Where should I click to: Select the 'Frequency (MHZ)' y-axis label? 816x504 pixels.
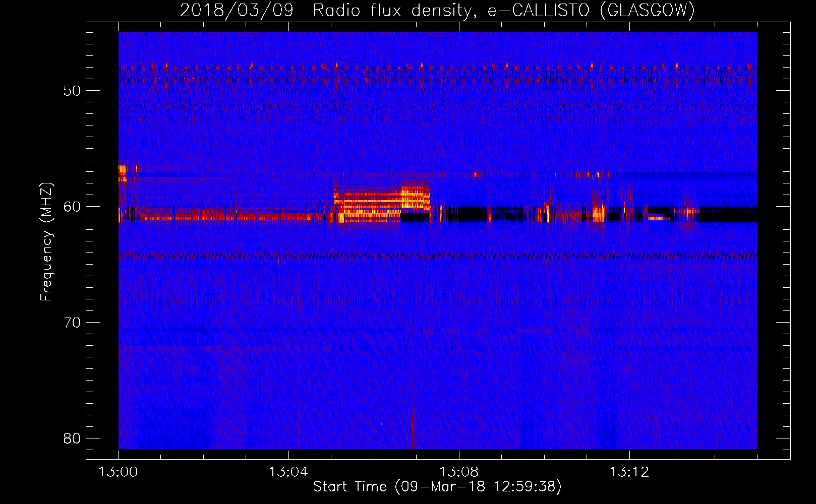[46, 242]
